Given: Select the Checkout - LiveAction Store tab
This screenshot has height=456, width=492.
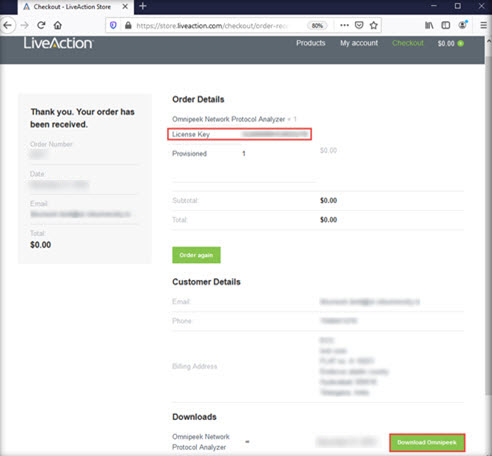Looking at the screenshot, I should [x=76, y=7].
